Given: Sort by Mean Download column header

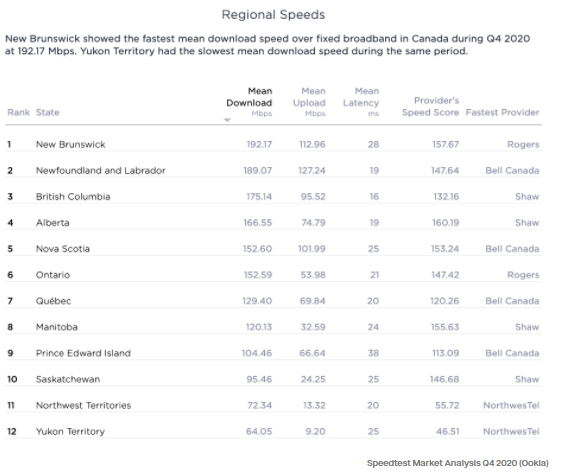Looking at the screenshot, I should pos(249,103).
